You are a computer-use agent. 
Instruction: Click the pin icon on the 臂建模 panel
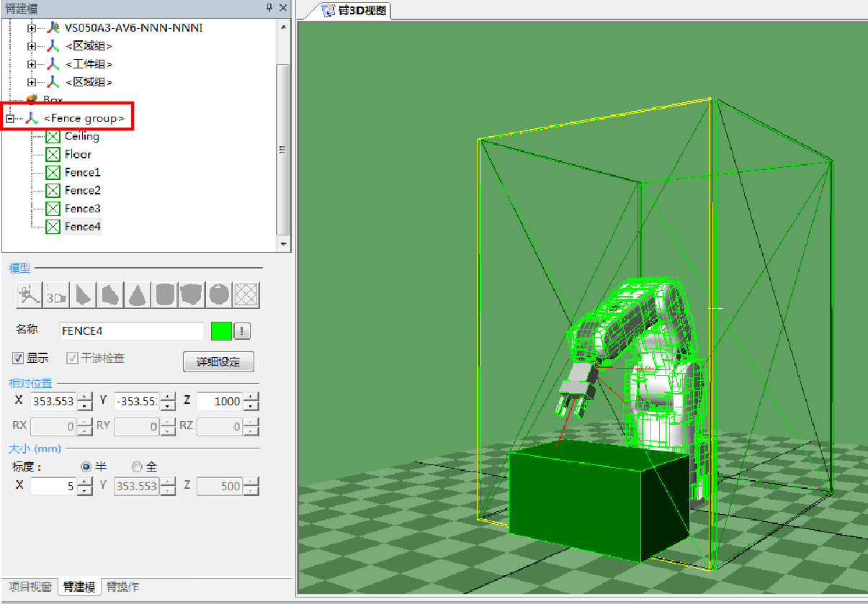(x=269, y=7)
